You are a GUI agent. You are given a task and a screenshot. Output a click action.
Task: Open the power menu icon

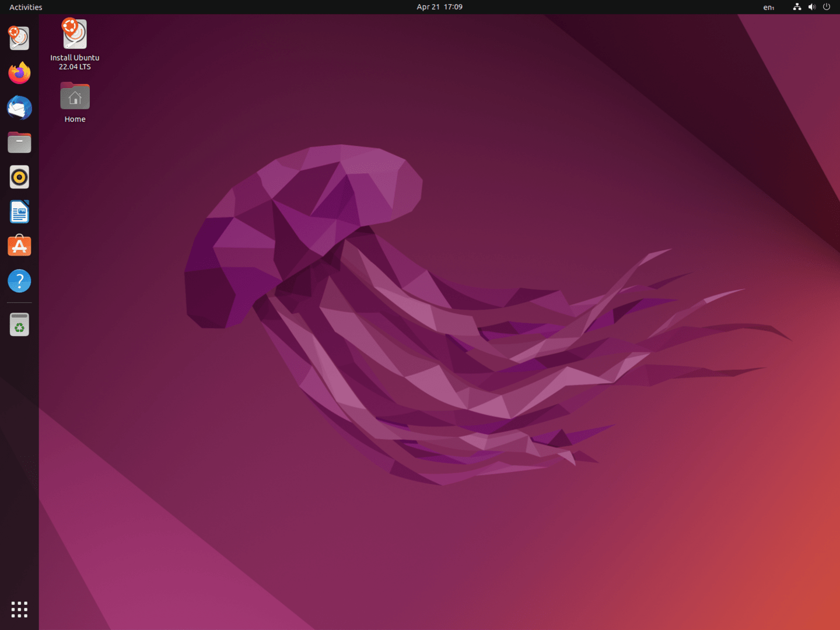tap(826, 7)
